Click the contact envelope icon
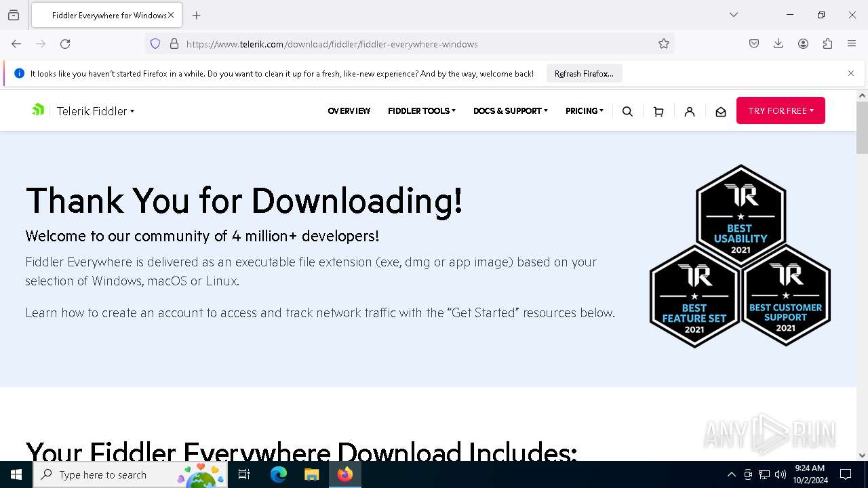Viewport: 868px width, 488px height. tap(721, 112)
